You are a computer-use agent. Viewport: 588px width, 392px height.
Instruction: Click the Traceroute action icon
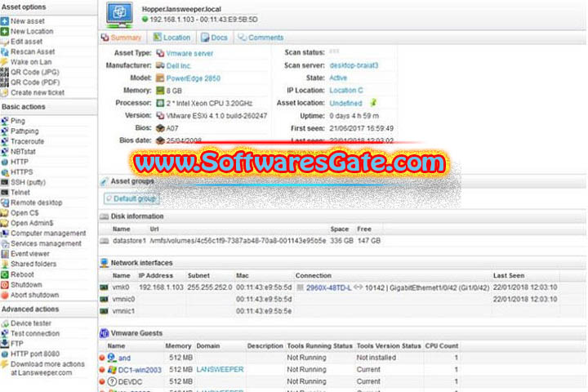[5, 141]
